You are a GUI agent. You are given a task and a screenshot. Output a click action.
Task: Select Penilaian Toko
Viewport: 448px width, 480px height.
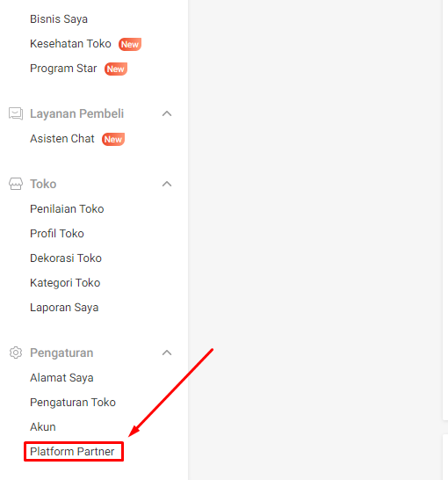(x=67, y=208)
